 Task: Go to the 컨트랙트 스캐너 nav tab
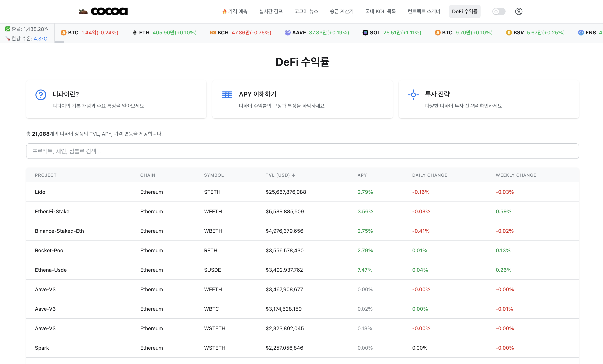pos(424,11)
